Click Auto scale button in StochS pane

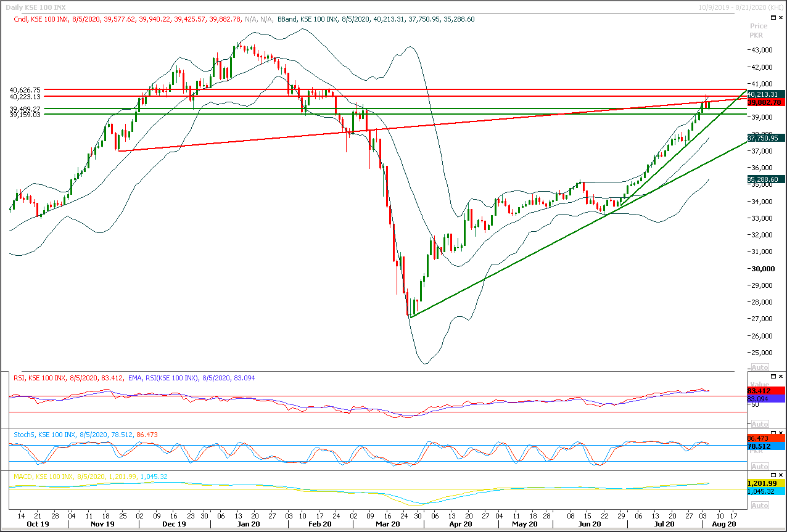[760, 467]
